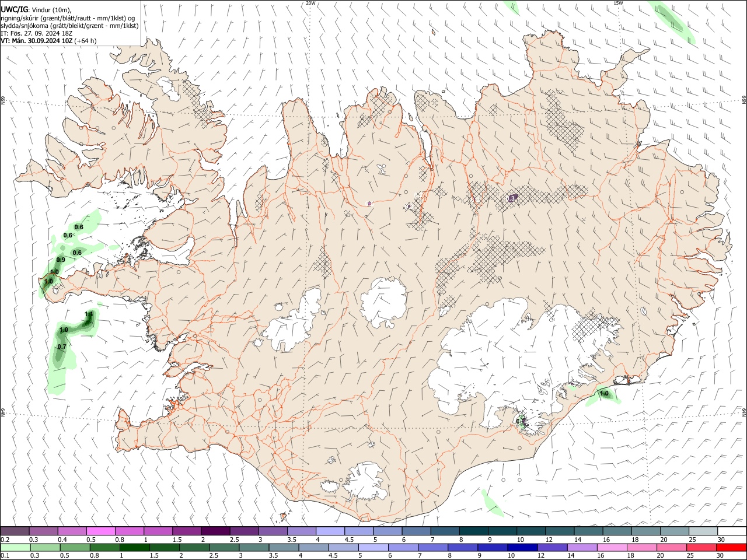Image resolution: width=747 pixels, height=560 pixels.
Task: Click the 'rigning/skúrir' legend description line
Action: (68, 18)
